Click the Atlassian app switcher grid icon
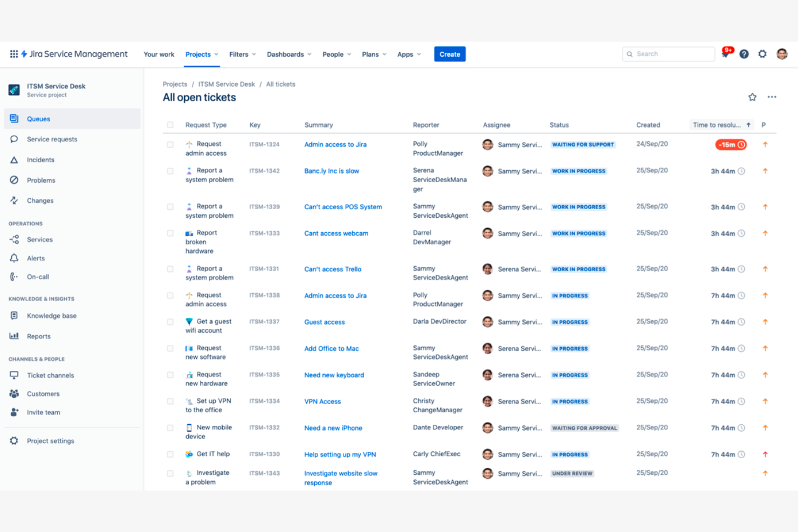798x532 pixels. pos(13,54)
